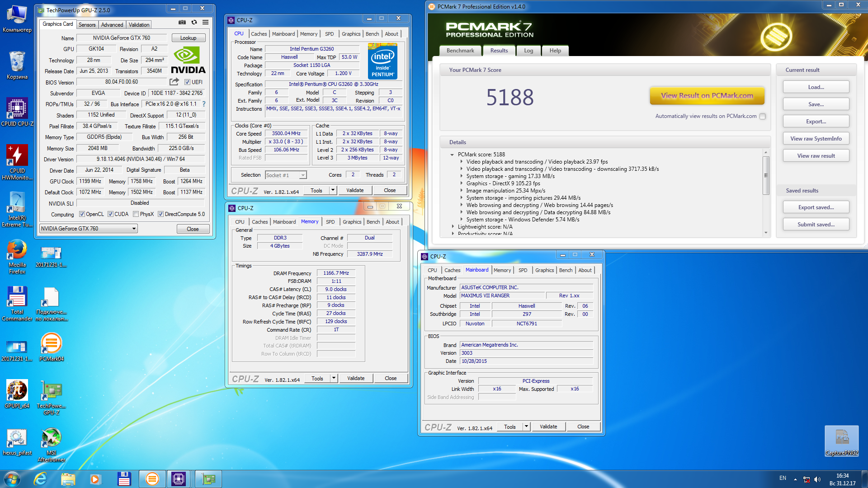Image resolution: width=868 pixels, height=488 pixels.
Task: Open the Socket #1 selection dropdown
Action: pyautogui.click(x=286, y=175)
